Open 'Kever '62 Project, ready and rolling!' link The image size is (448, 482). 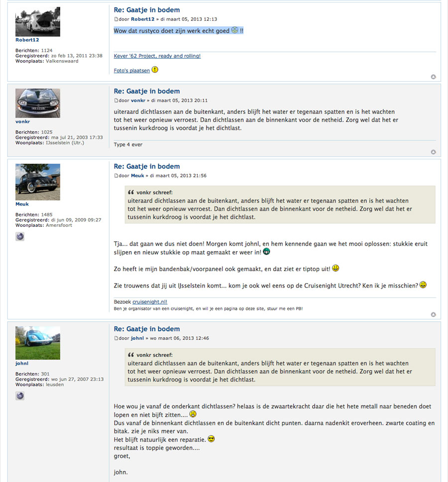157,56
